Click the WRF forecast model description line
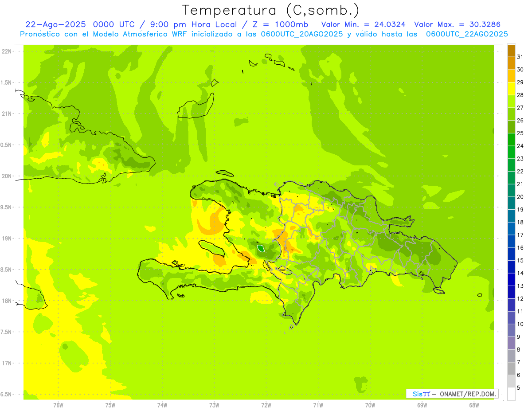 click(x=264, y=34)
